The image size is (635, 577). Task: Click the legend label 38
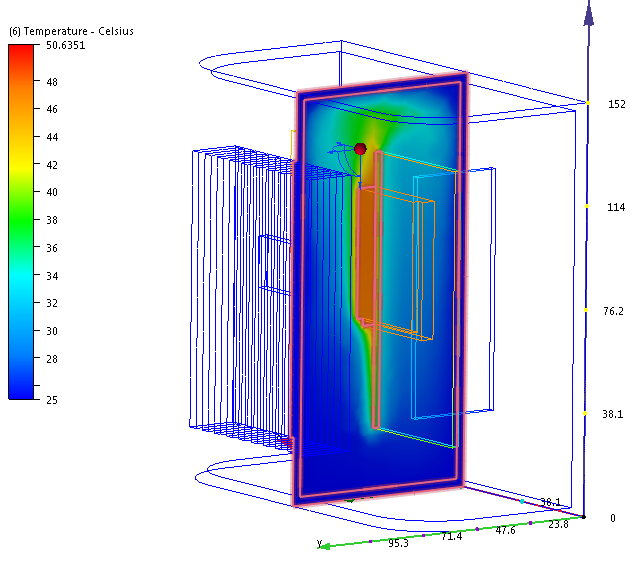[x=52, y=220]
